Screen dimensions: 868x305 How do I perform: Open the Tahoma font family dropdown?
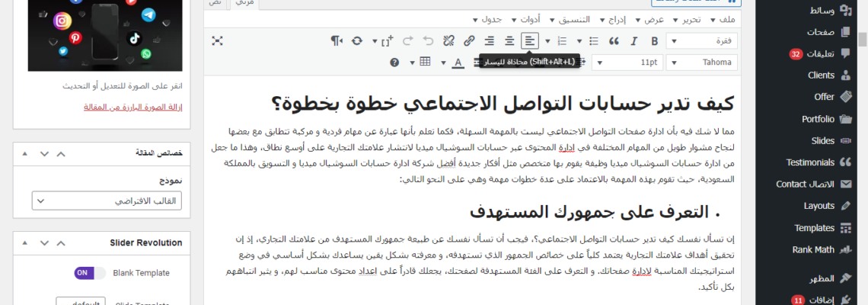[702, 63]
